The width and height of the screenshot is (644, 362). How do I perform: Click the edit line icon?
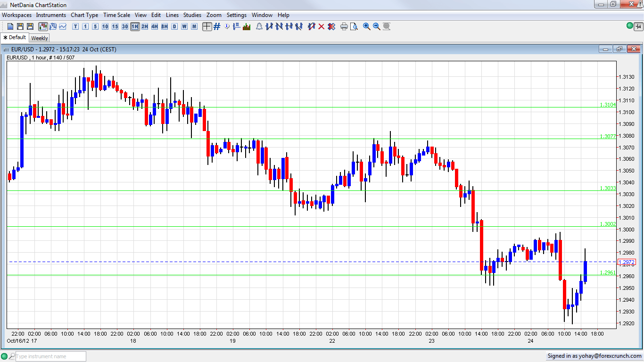(x=312, y=26)
